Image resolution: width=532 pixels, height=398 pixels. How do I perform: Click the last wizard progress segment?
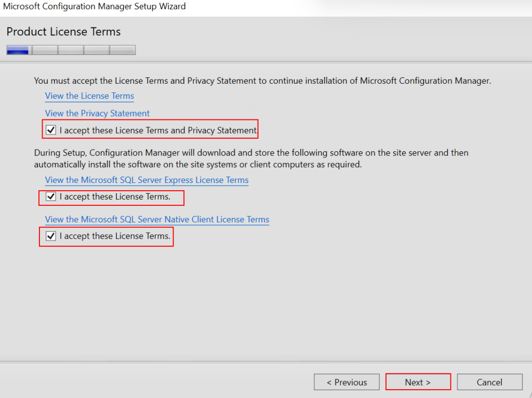123,50
